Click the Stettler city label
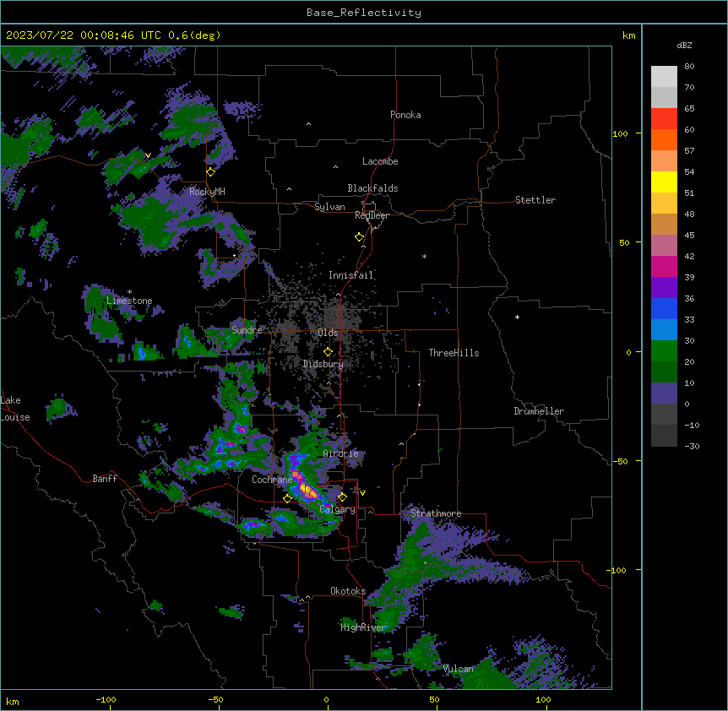 [535, 200]
